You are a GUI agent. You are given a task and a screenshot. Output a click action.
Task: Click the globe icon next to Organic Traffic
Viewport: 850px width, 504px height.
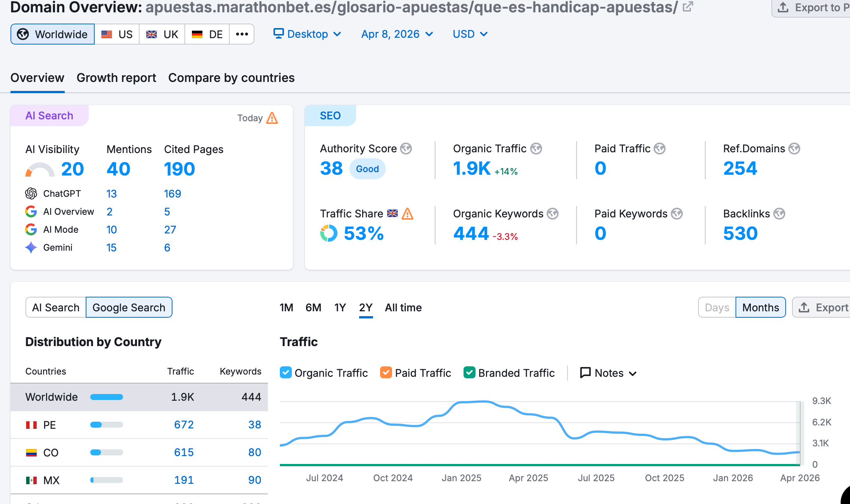click(x=536, y=149)
